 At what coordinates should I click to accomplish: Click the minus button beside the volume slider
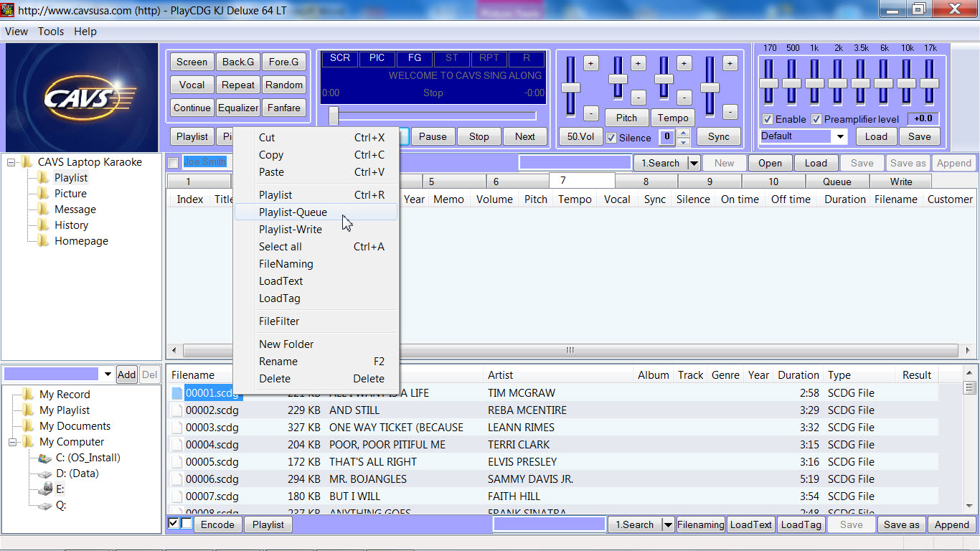590,113
